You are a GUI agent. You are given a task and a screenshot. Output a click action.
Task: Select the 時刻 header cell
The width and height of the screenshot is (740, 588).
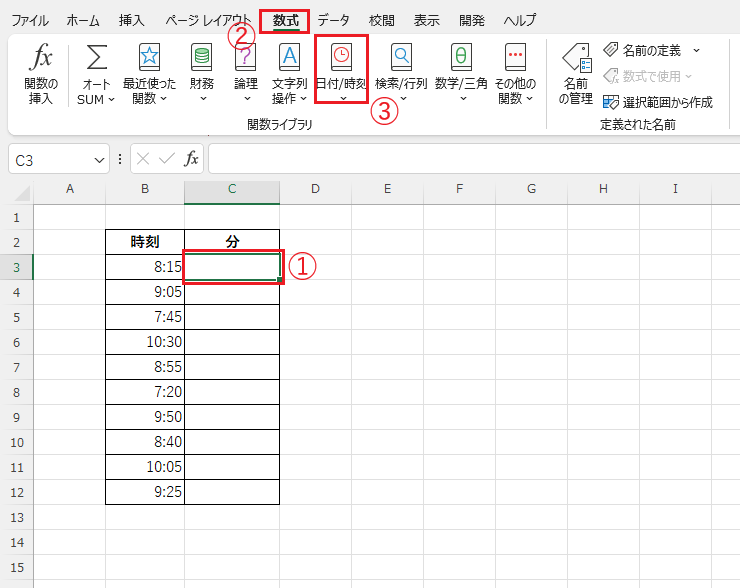(145, 242)
